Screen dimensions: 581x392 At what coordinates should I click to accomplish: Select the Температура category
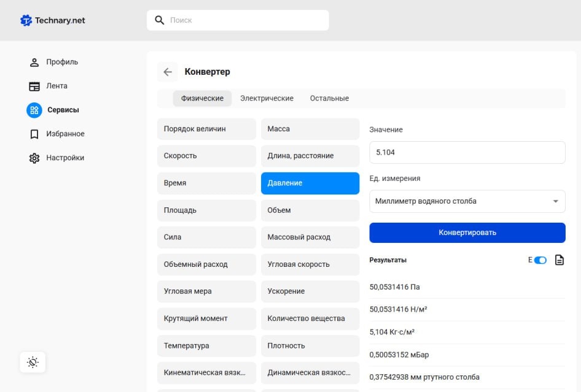pos(206,346)
